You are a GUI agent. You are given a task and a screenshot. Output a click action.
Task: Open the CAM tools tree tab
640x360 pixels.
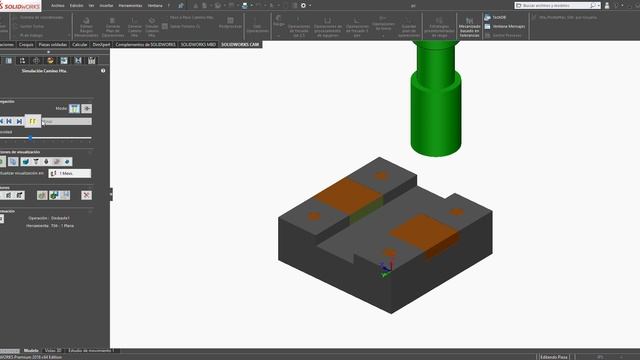92,61
